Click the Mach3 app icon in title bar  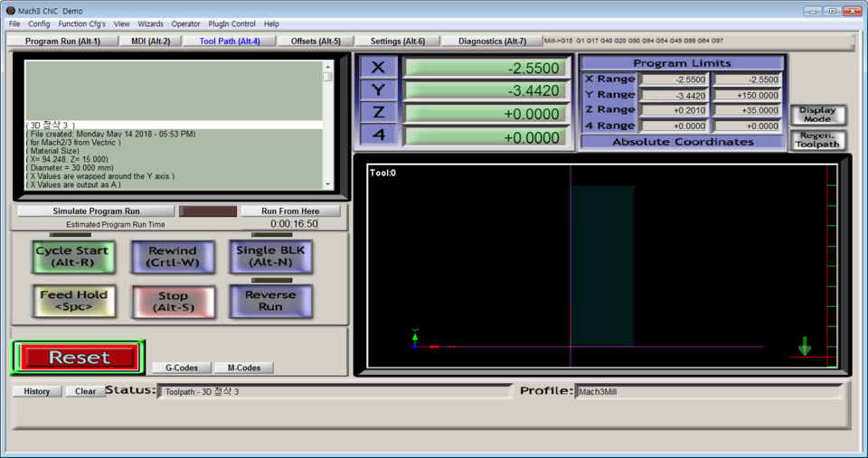(x=11, y=11)
